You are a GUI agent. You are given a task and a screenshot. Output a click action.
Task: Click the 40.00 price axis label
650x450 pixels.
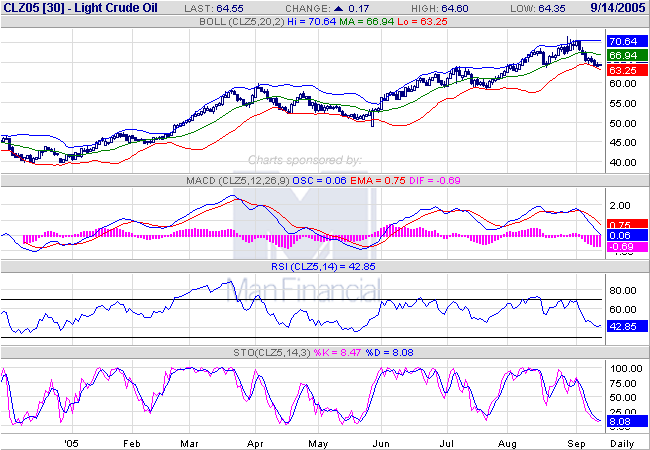[x=623, y=162]
